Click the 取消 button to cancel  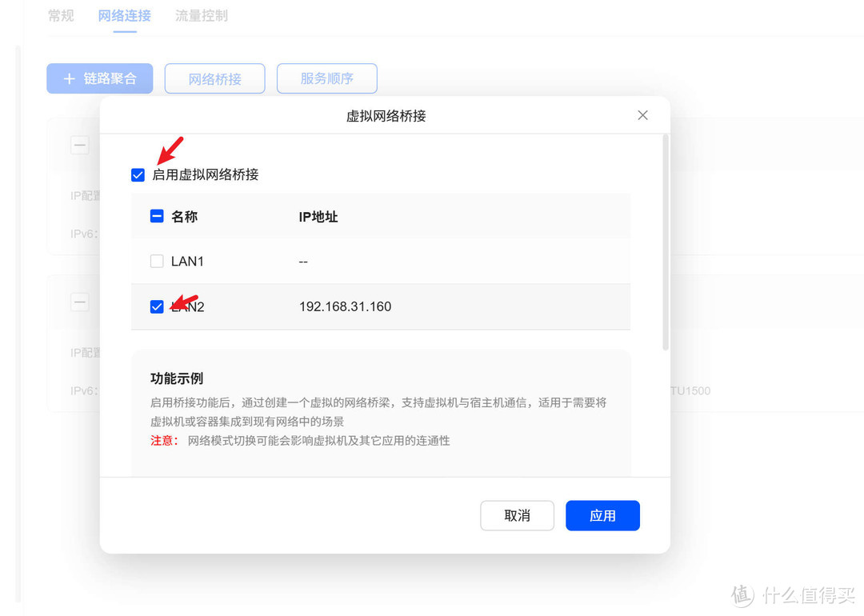pyautogui.click(x=517, y=515)
